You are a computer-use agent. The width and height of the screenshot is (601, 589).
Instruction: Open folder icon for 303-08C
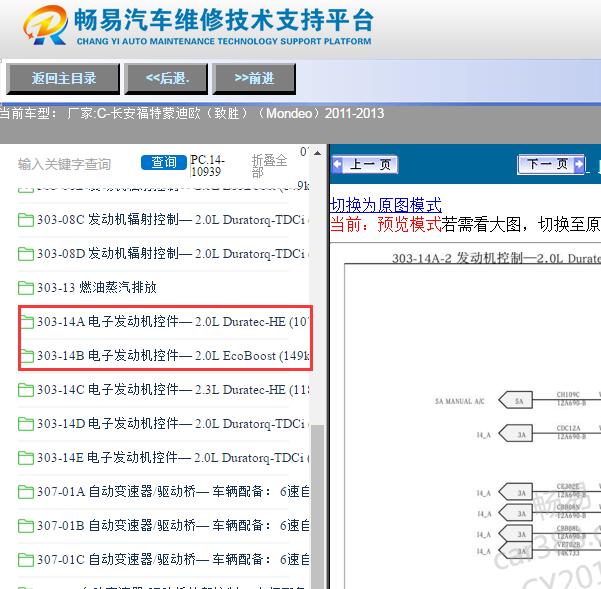pos(26,220)
